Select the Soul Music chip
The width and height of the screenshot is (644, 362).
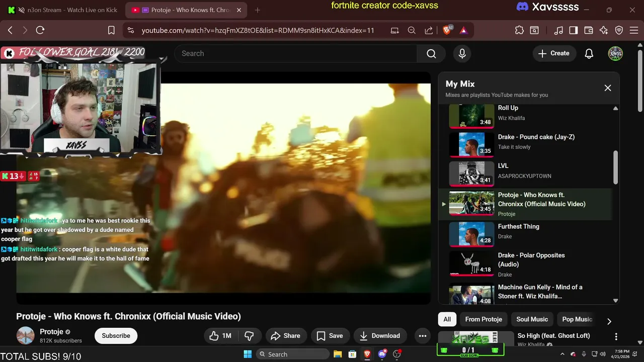[x=532, y=319]
